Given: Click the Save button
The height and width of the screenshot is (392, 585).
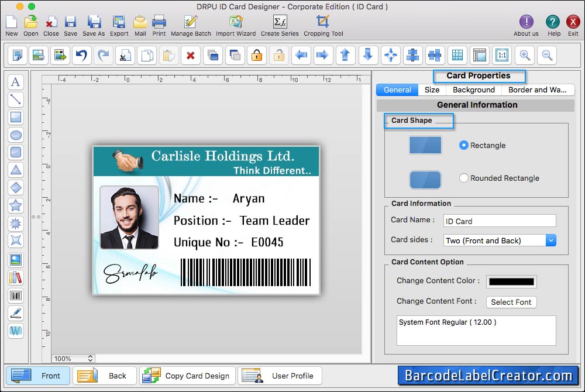Looking at the screenshot, I should coord(70,25).
